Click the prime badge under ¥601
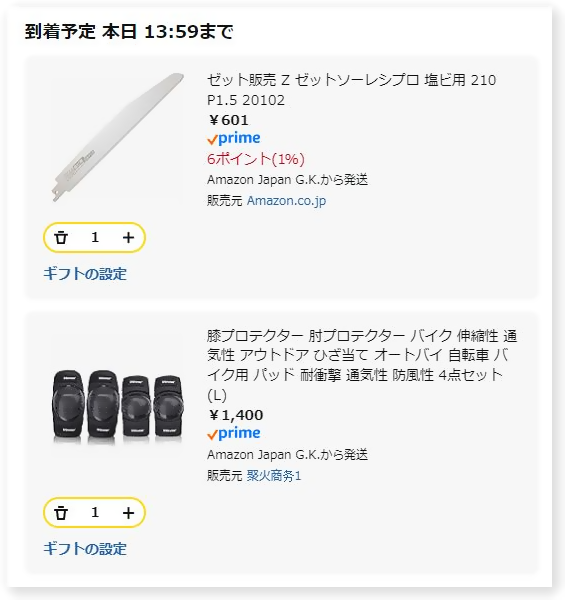 pyautogui.click(x=234, y=138)
